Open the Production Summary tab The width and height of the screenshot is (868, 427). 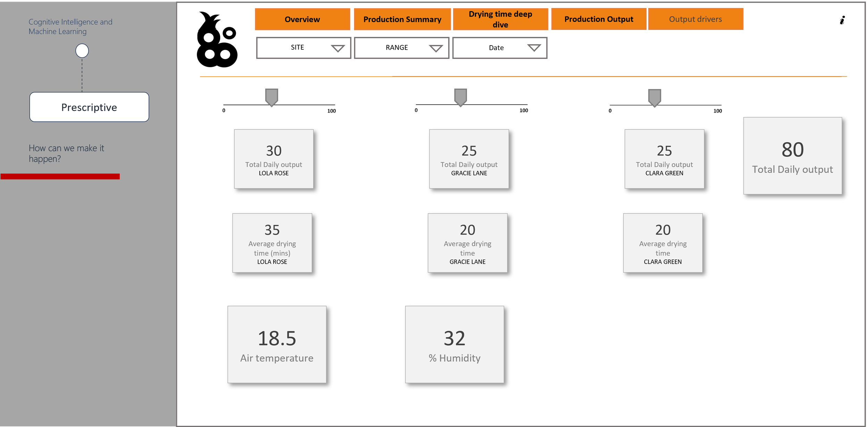click(x=402, y=19)
